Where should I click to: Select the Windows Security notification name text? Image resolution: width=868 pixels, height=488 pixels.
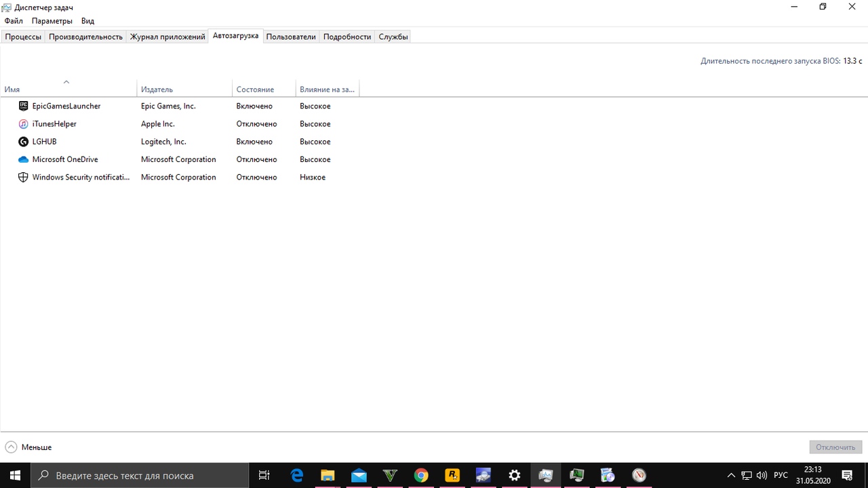(x=81, y=177)
